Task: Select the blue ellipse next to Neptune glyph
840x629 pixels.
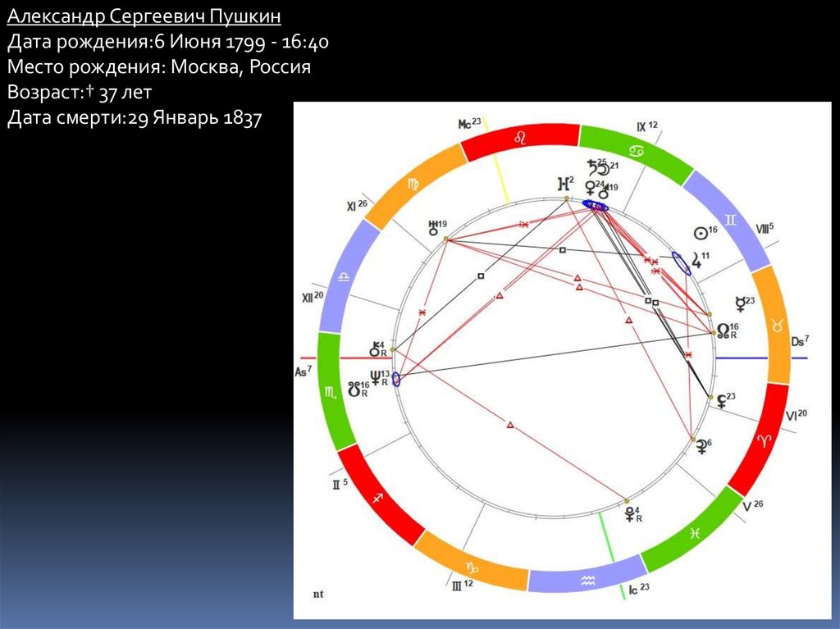Action: point(396,380)
